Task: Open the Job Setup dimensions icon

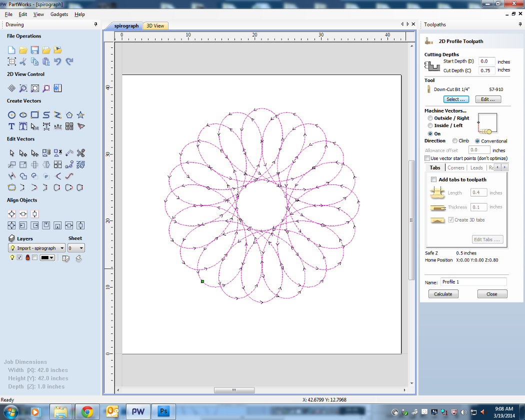Action: click(x=11, y=61)
